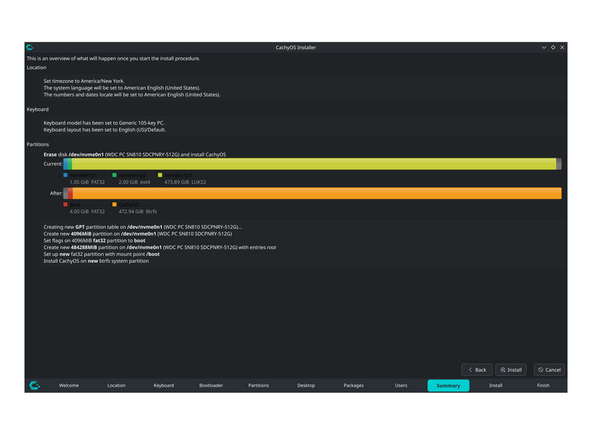Image resolution: width=592 pixels, height=444 pixels.
Task: Click the Install button
Action: (x=511, y=370)
